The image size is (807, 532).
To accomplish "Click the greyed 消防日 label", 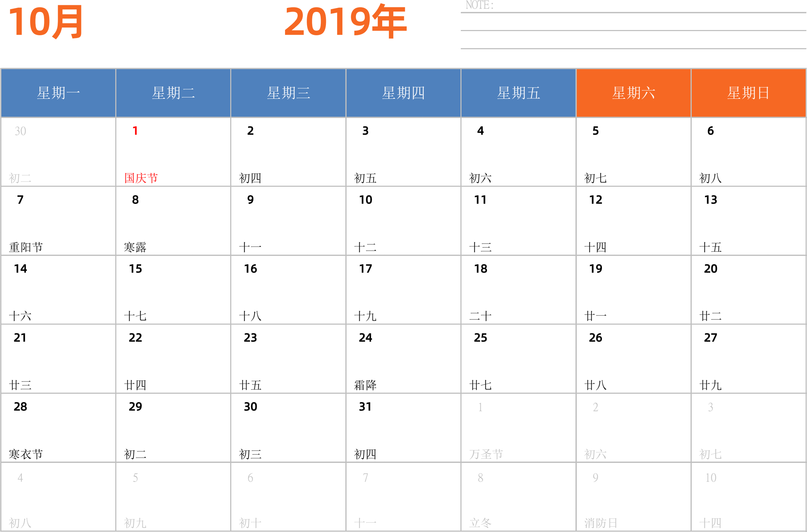I will point(601,523).
